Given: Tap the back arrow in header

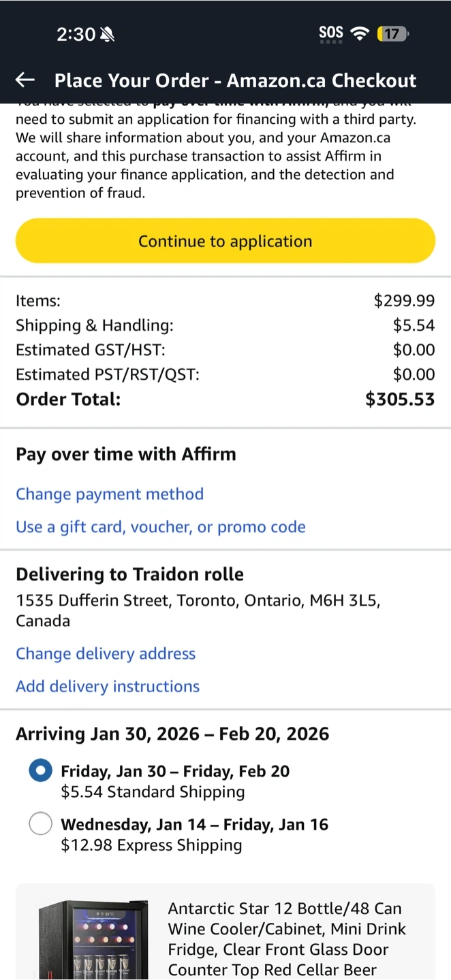Looking at the screenshot, I should click(x=25, y=80).
